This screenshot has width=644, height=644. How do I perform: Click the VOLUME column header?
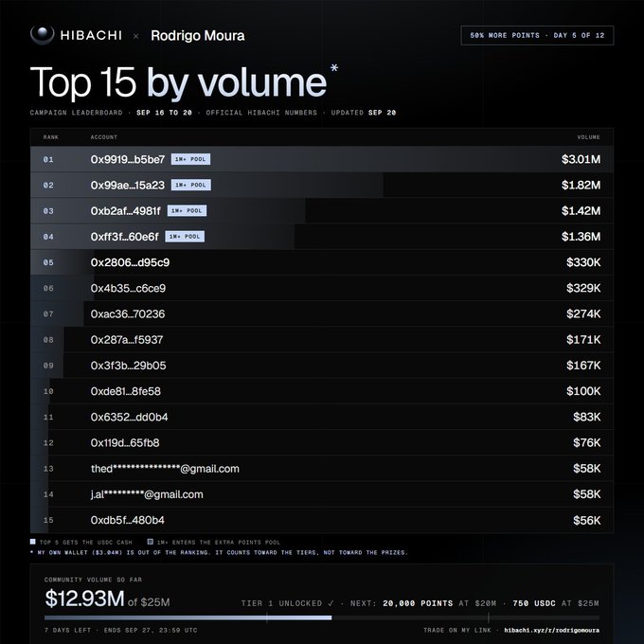click(588, 137)
